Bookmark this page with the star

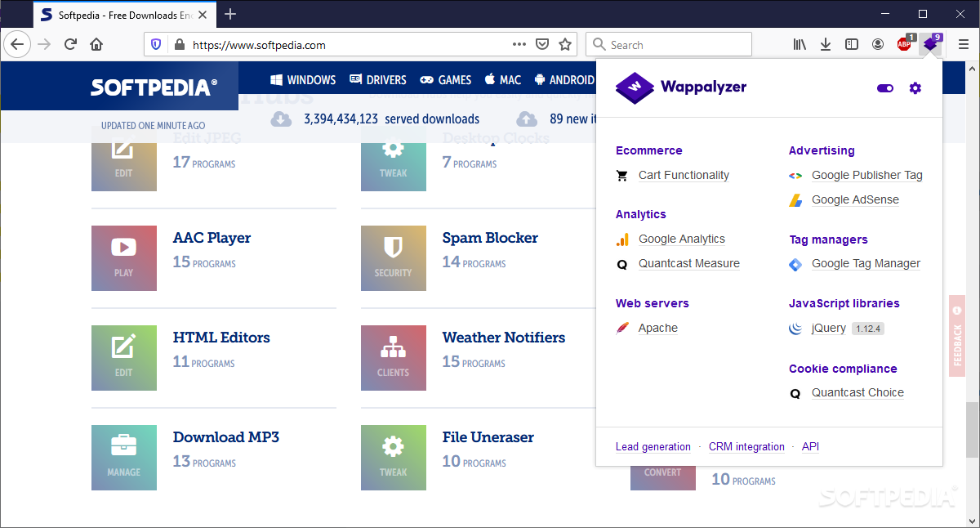tap(565, 44)
